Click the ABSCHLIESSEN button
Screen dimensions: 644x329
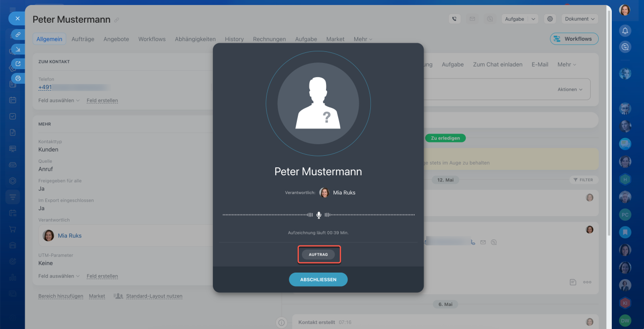pyautogui.click(x=318, y=279)
